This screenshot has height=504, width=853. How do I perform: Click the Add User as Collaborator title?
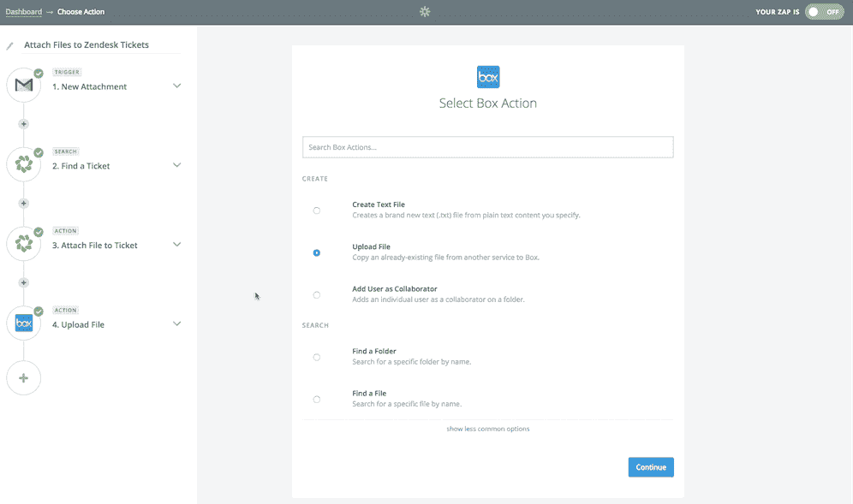(x=395, y=288)
